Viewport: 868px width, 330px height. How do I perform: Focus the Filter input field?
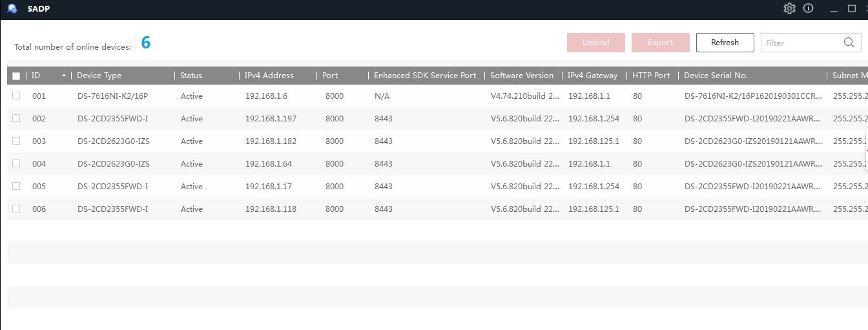tap(801, 43)
